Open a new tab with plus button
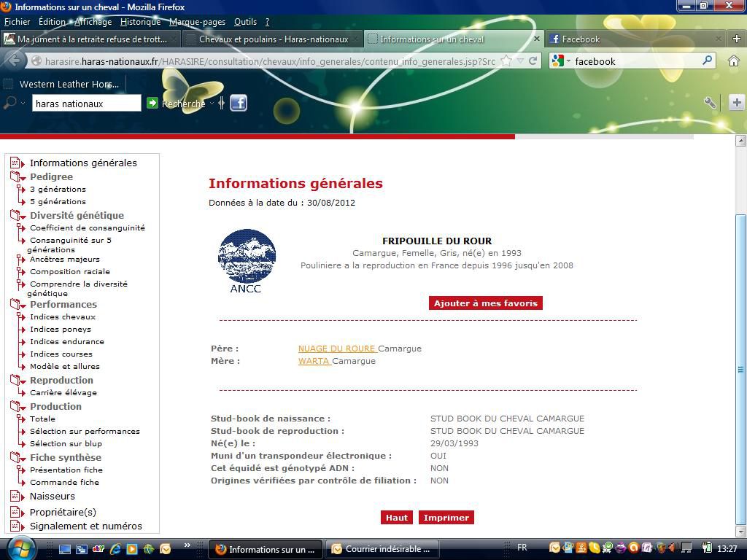The height and width of the screenshot is (560, 747). (736, 39)
